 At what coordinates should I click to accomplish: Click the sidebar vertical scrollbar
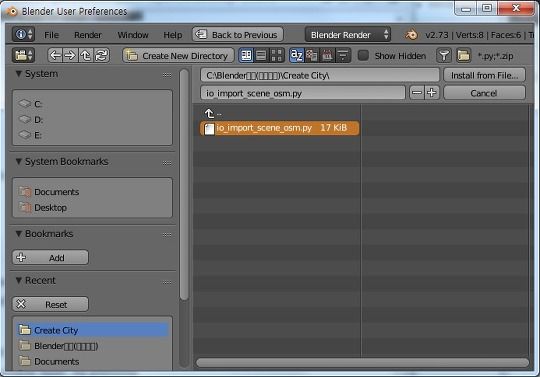[184, 185]
